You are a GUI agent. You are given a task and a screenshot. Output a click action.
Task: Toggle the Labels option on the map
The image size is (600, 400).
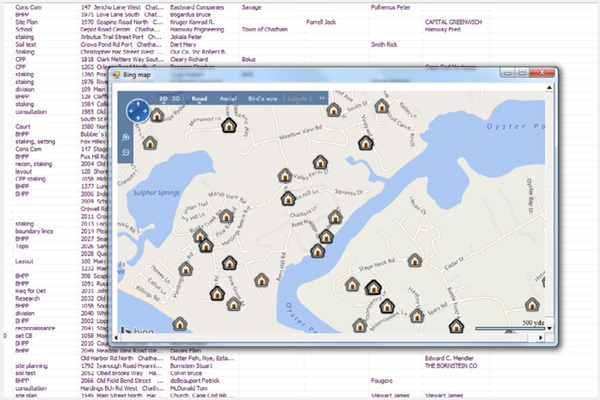[297, 98]
